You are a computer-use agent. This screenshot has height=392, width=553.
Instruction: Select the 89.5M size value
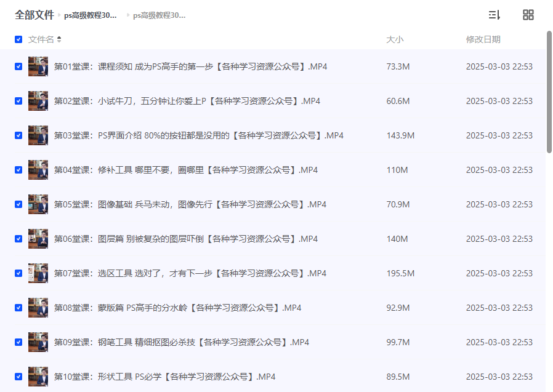coord(398,377)
